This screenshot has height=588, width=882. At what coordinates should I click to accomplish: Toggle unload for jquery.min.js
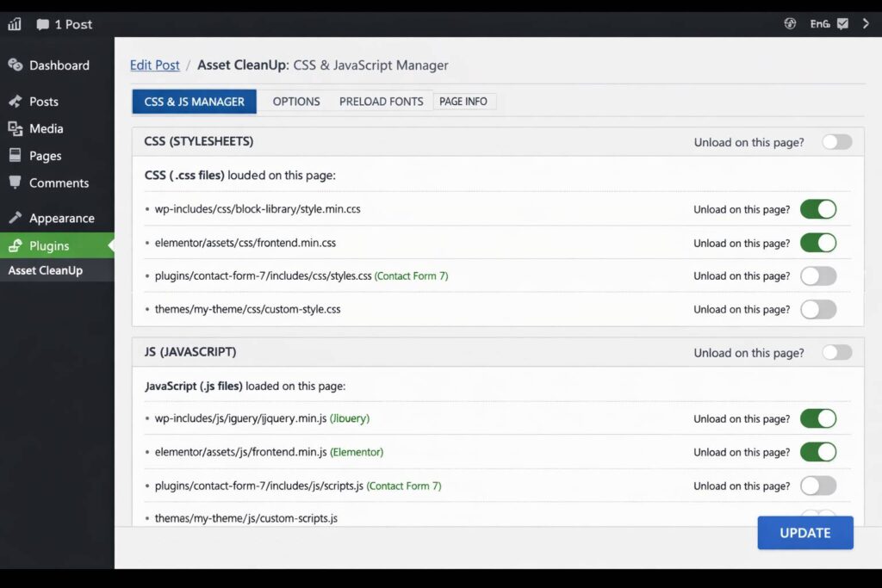pyautogui.click(x=817, y=419)
